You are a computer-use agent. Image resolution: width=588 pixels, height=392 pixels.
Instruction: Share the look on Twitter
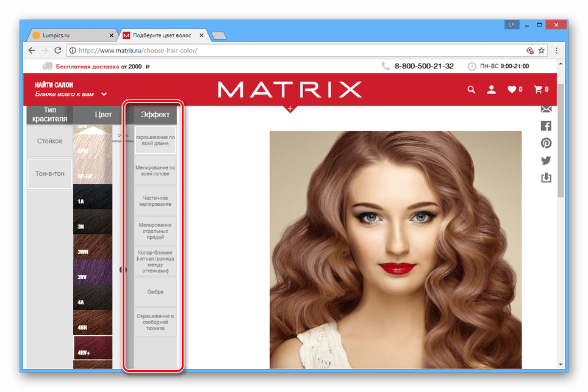coord(546,161)
